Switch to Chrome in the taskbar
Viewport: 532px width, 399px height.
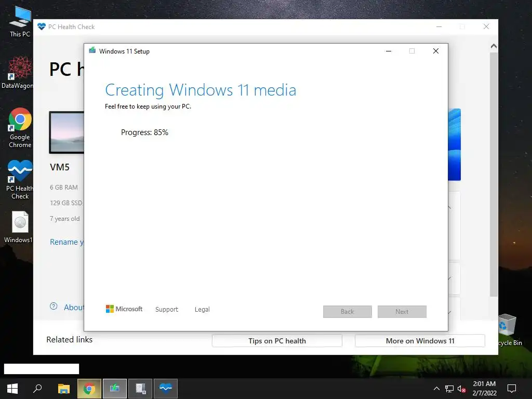click(x=89, y=389)
